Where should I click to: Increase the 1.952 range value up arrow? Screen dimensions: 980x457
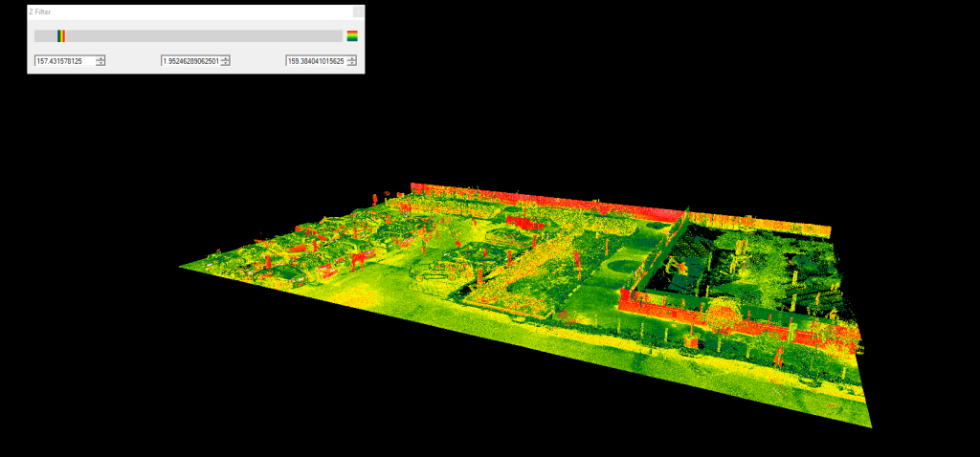[x=226, y=58]
